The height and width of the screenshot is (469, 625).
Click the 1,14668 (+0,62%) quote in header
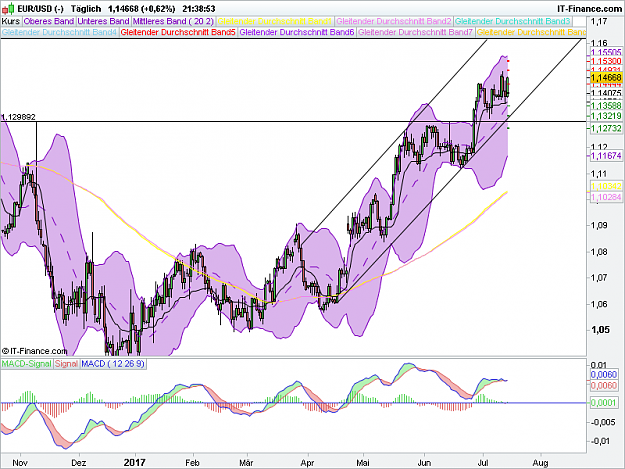[142, 8]
